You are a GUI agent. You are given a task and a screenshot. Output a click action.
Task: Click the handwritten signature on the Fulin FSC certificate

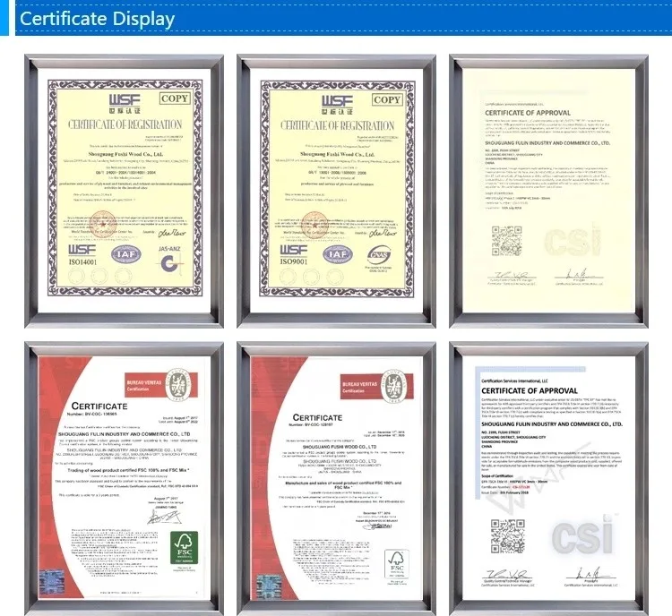[164, 517]
